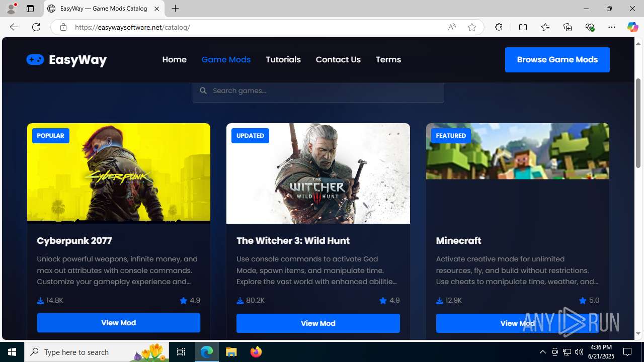Open the browser profile avatar
Viewport: 644px width, 362px height.
click(11, 9)
